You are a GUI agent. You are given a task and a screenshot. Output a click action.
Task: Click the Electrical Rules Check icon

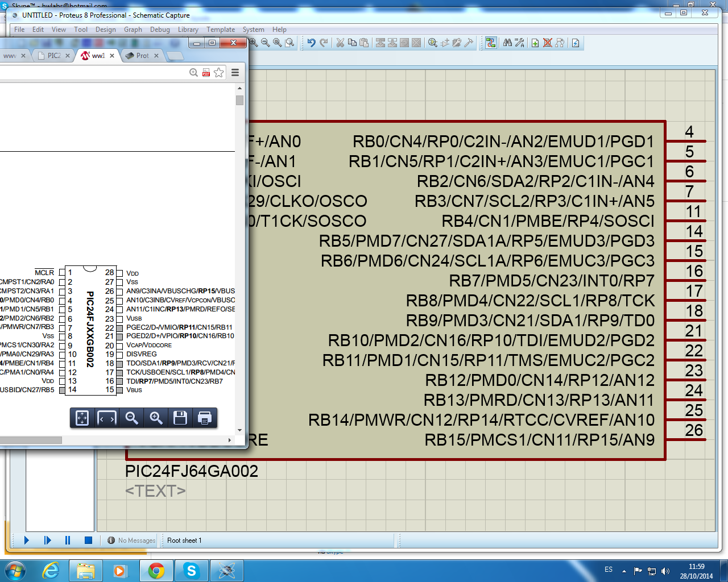576,43
